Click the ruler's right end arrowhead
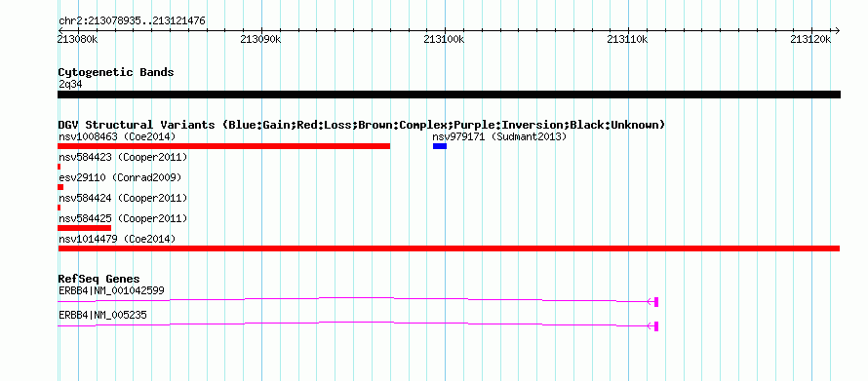 click(837, 30)
